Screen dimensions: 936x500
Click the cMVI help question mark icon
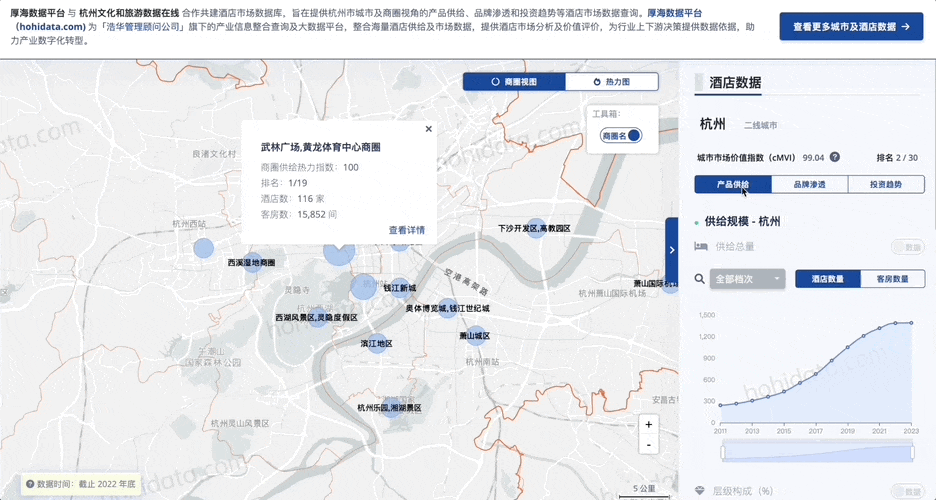coord(835,158)
